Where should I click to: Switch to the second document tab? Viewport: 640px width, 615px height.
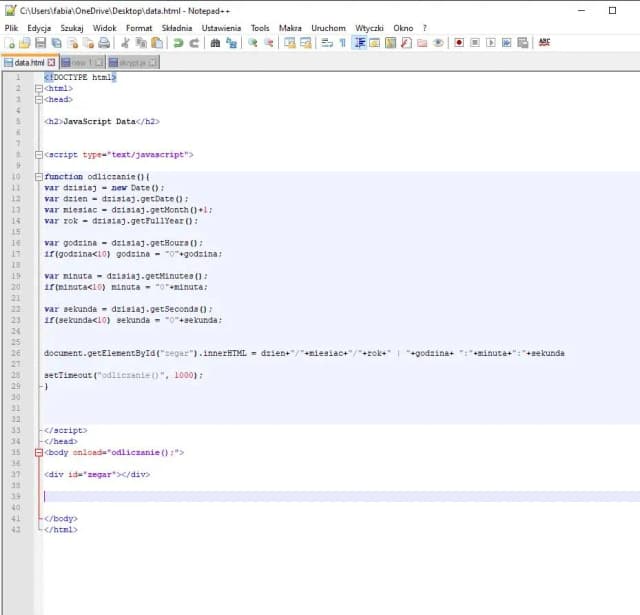point(83,62)
